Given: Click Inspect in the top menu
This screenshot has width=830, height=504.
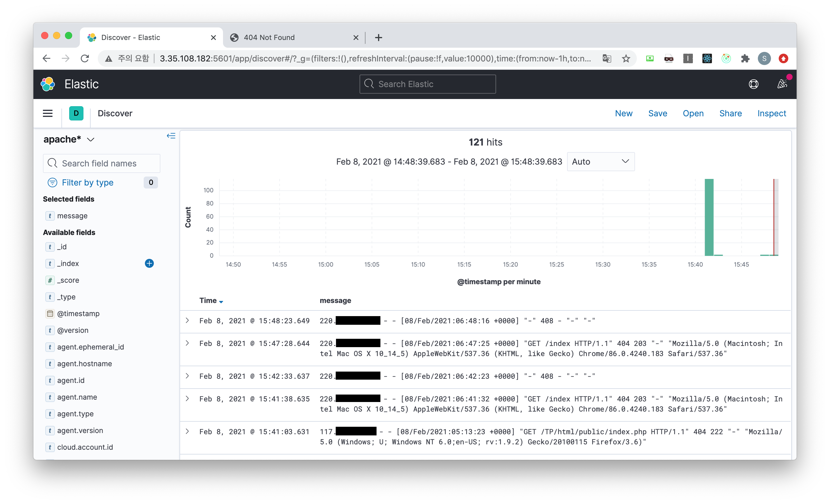Looking at the screenshot, I should pos(771,114).
